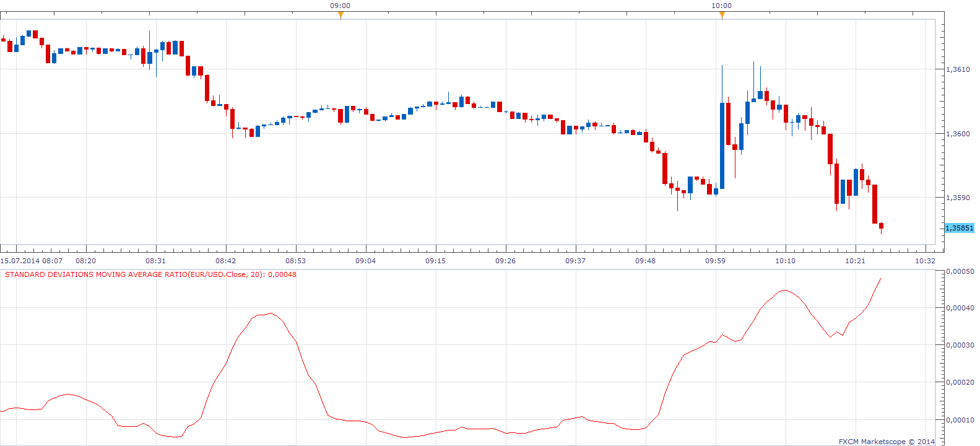The image size is (980, 446).
Task: Click the 0,00050 indicator axis value
Action: 960,271
